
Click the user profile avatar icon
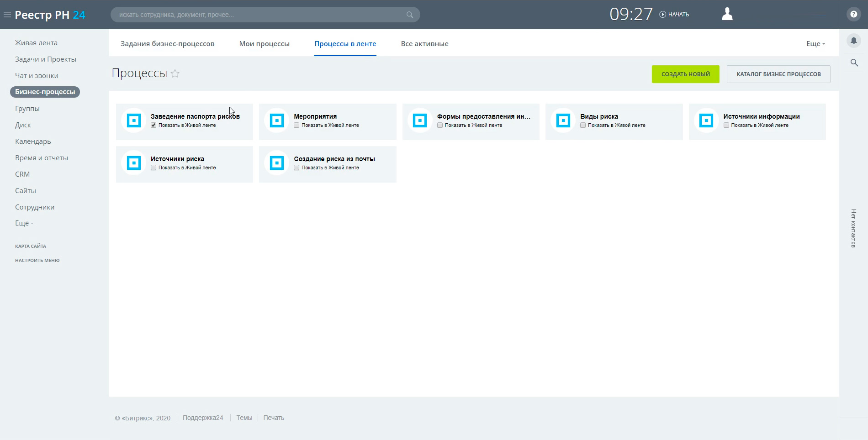pyautogui.click(x=727, y=14)
